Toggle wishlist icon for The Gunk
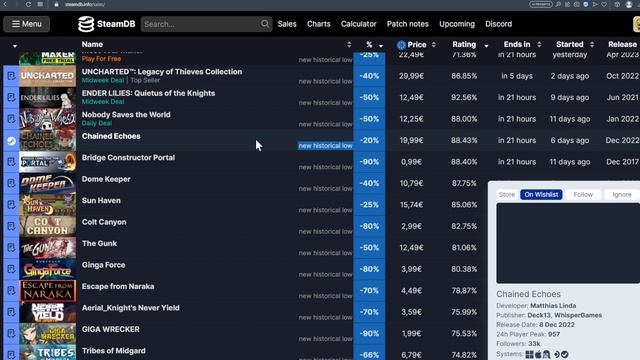The image size is (640, 360). coord(11,248)
